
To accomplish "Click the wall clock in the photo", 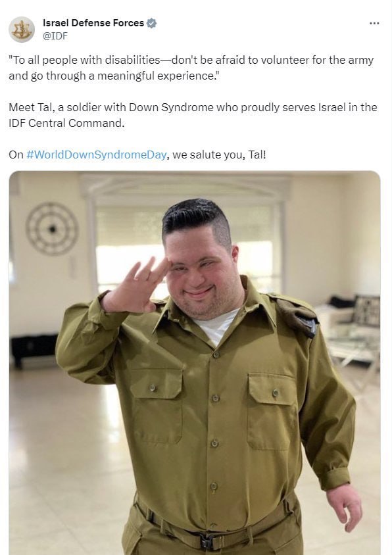I will click(x=52, y=229).
